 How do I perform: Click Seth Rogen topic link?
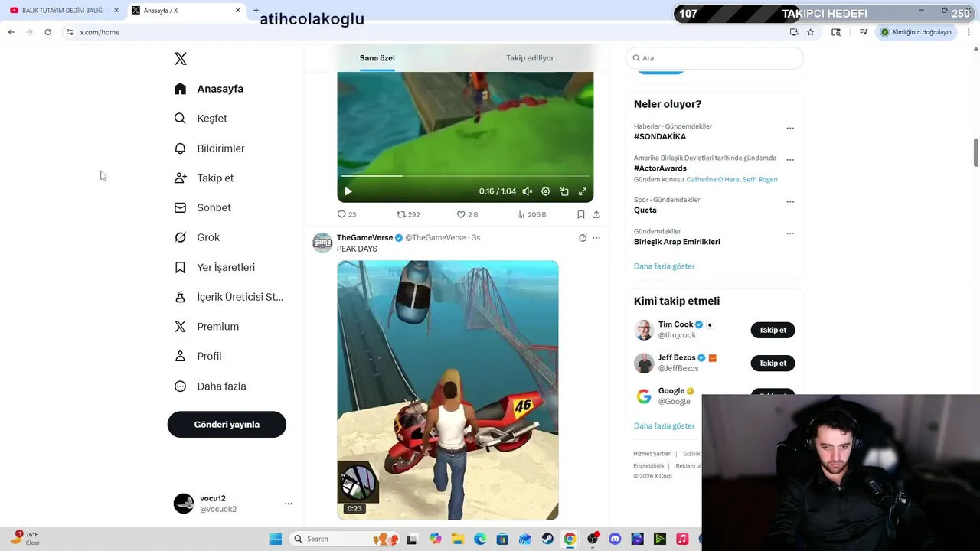pyautogui.click(x=759, y=179)
